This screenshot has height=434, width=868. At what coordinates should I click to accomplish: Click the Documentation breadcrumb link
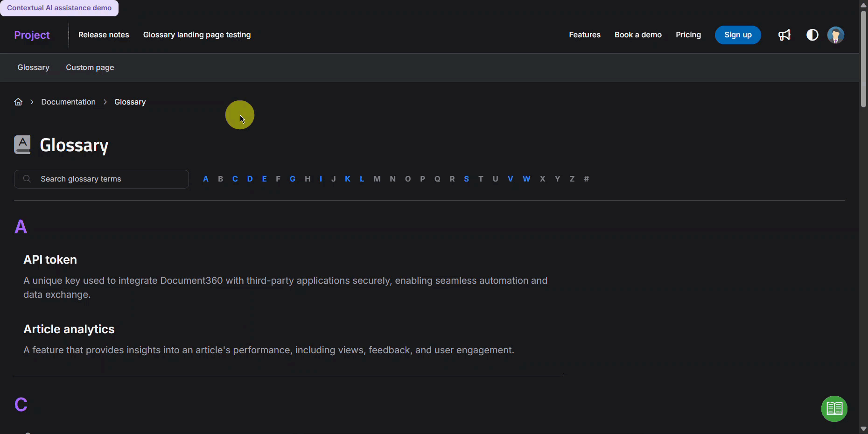pyautogui.click(x=68, y=102)
